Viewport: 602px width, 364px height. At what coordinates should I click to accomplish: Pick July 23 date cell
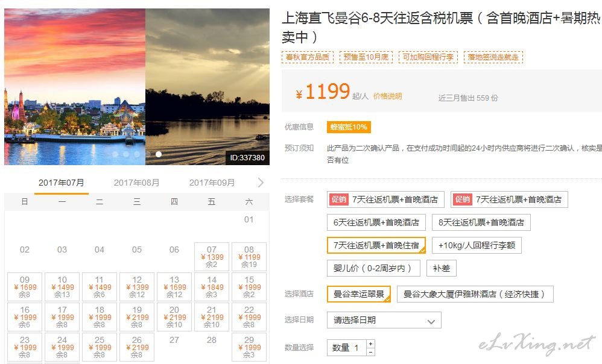pos(25,347)
